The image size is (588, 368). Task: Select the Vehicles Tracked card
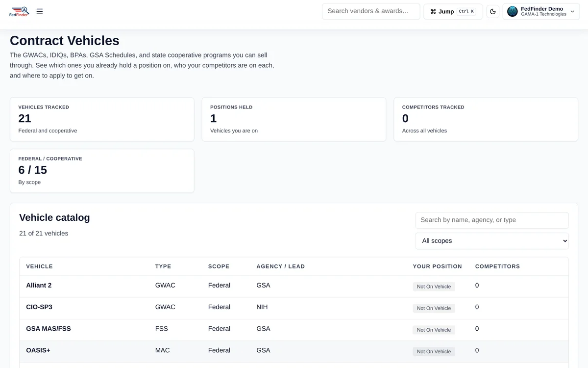point(102,119)
